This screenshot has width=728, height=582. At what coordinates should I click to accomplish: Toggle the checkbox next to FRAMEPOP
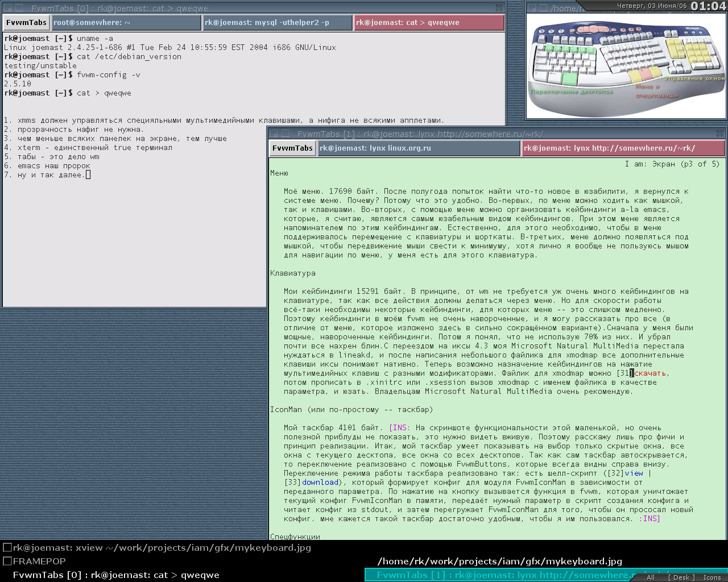click(7, 561)
